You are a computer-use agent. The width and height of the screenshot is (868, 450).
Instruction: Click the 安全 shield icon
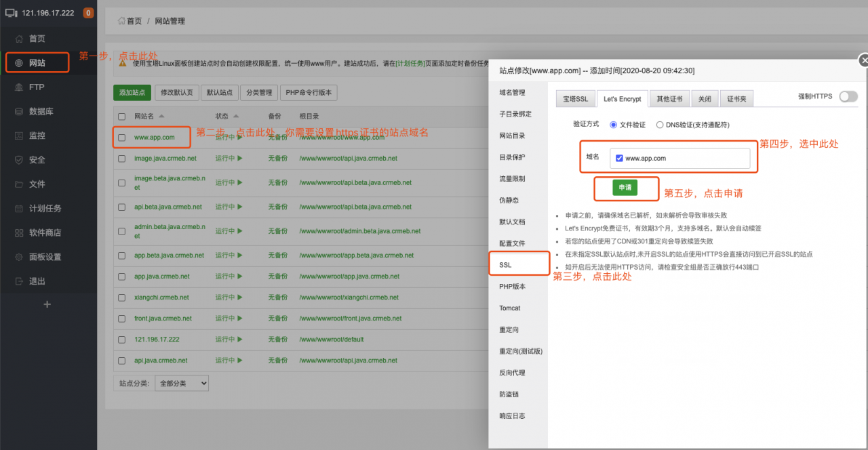point(19,160)
